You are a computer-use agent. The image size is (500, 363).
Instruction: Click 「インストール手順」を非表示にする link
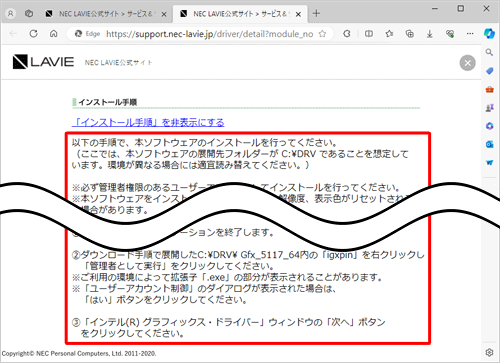(148, 122)
